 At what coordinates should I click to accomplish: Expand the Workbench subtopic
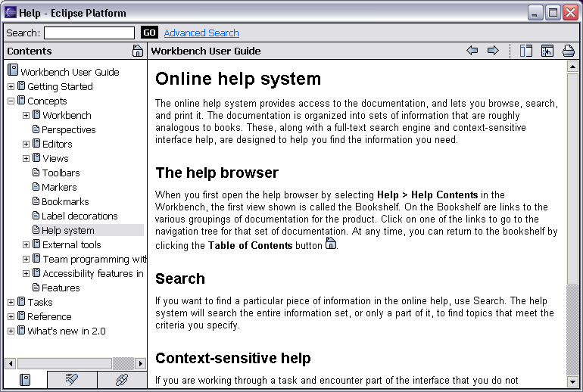tap(26, 115)
